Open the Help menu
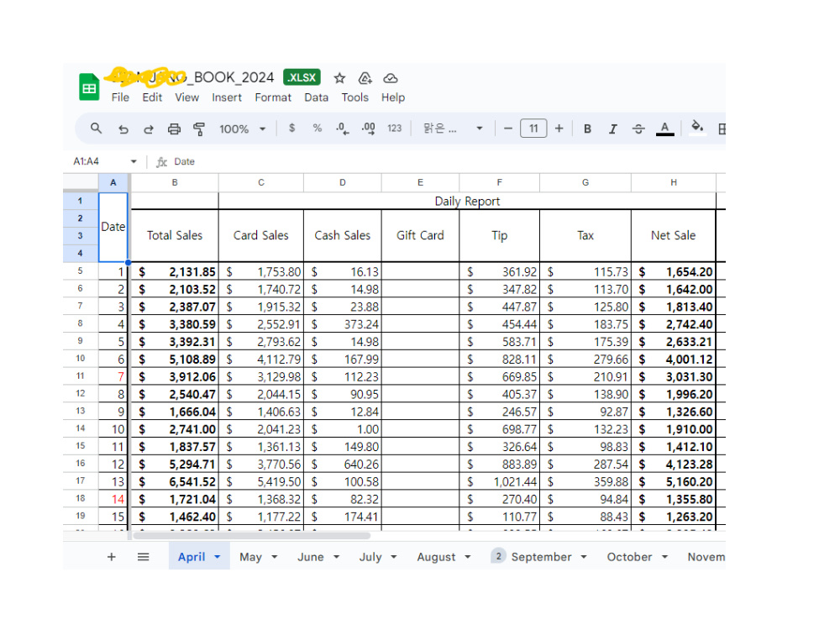 tap(392, 97)
